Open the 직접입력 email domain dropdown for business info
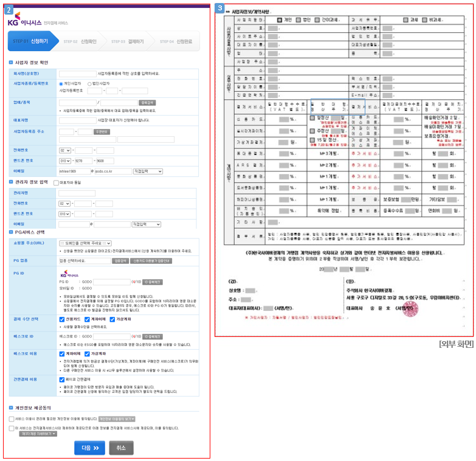The height and width of the screenshot is (461, 476). (147, 172)
